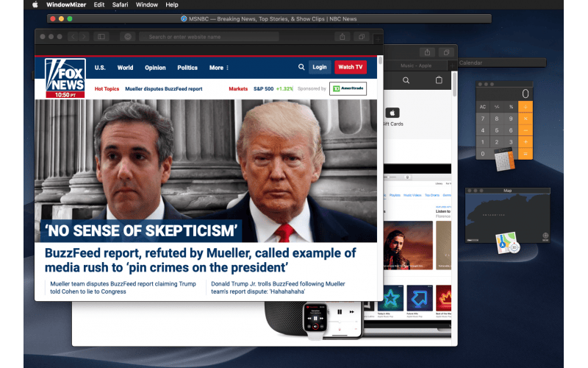Click the 1 key on the Calculator
The height and width of the screenshot is (368, 588).
pos(483,141)
